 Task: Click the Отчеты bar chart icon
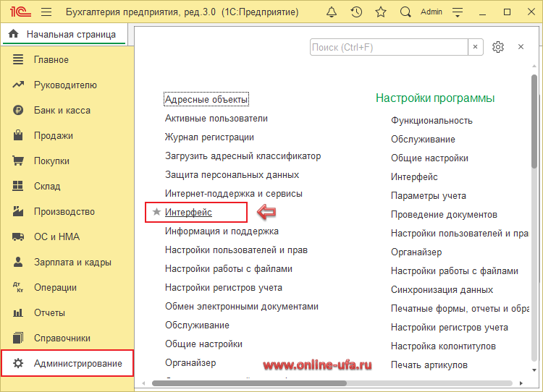coord(17,312)
